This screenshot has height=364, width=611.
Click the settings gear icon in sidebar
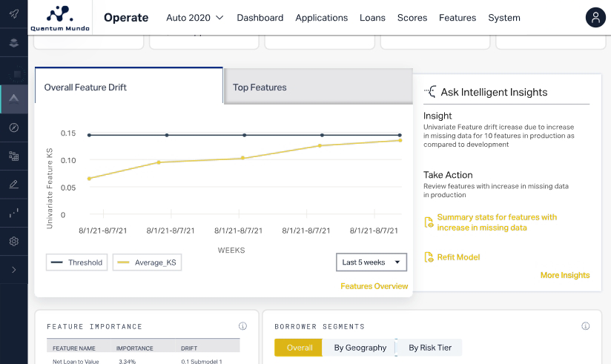pos(14,242)
